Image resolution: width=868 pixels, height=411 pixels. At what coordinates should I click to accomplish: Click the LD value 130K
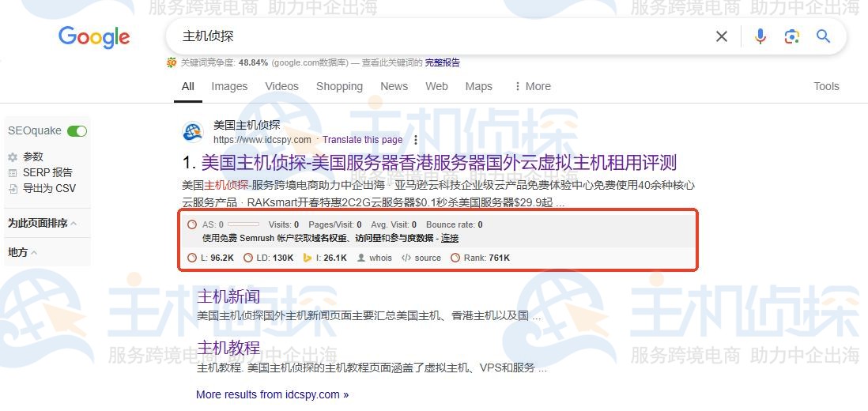(283, 258)
